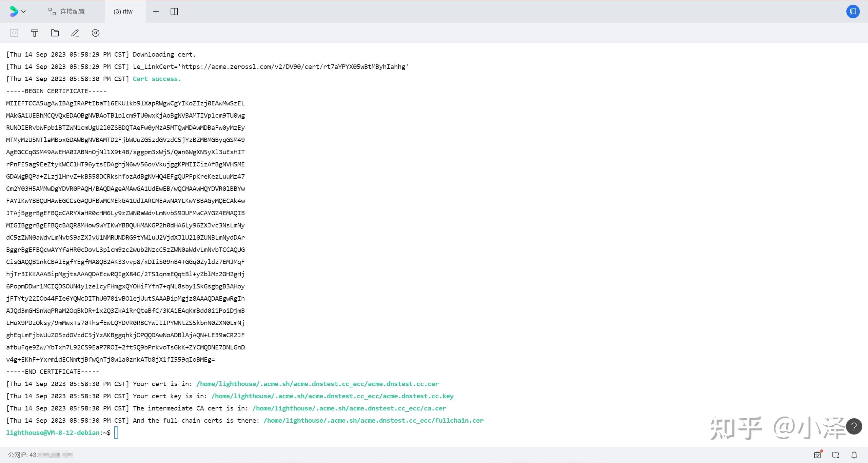Click the green Cert success message
Image resolution: width=868 pixels, height=463 pixels.
[x=157, y=79]
